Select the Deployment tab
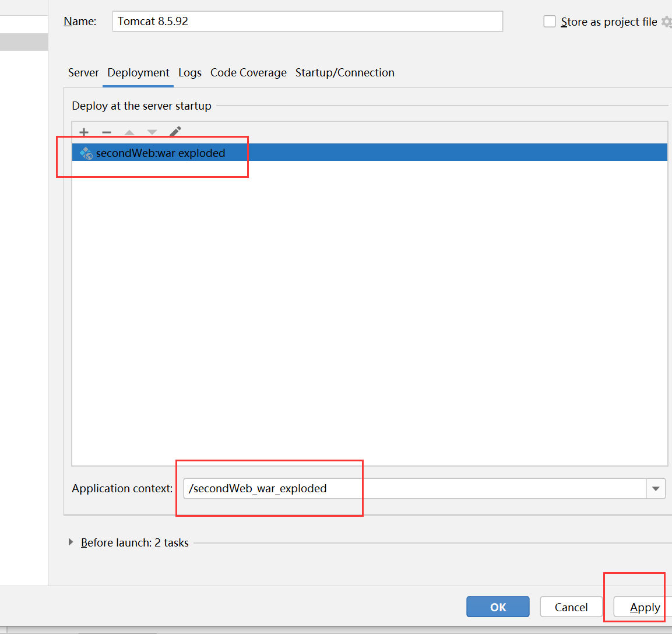Image resolution: width=672 pixels, height=634 pixels. (138, 72)
